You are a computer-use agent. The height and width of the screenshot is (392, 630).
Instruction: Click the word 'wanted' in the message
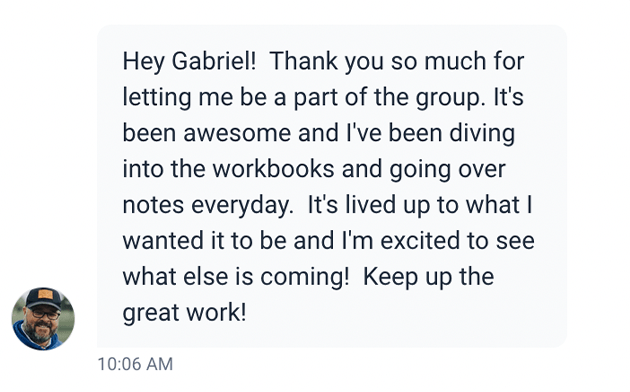163,241
